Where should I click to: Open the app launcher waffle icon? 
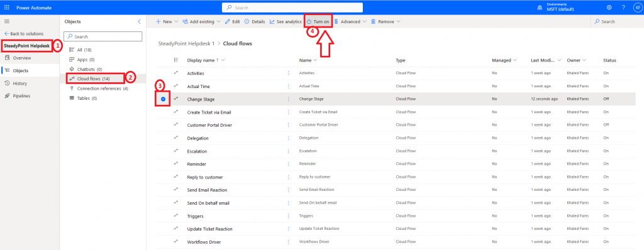click(6, 8)
